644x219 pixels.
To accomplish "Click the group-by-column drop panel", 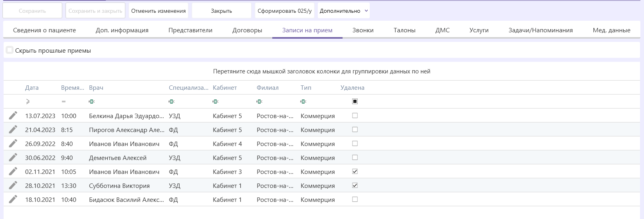I will point(322,71).
